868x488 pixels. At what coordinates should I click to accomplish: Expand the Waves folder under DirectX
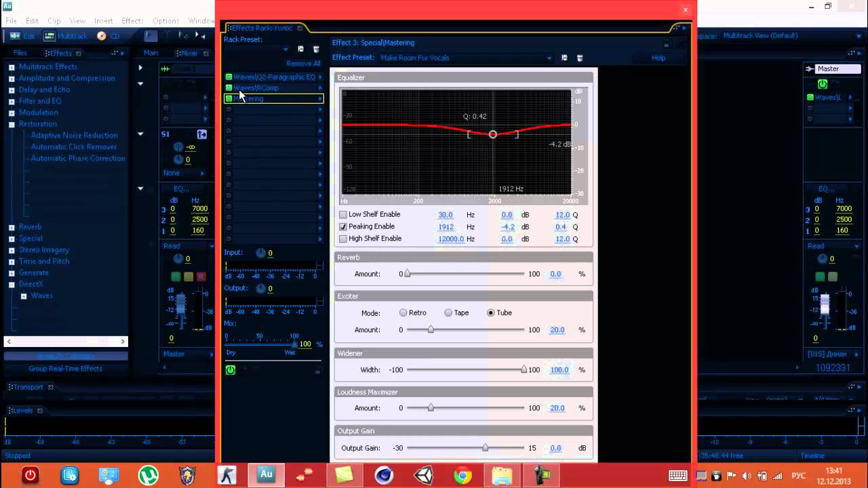pyautogui.click(x=24, y=296)
